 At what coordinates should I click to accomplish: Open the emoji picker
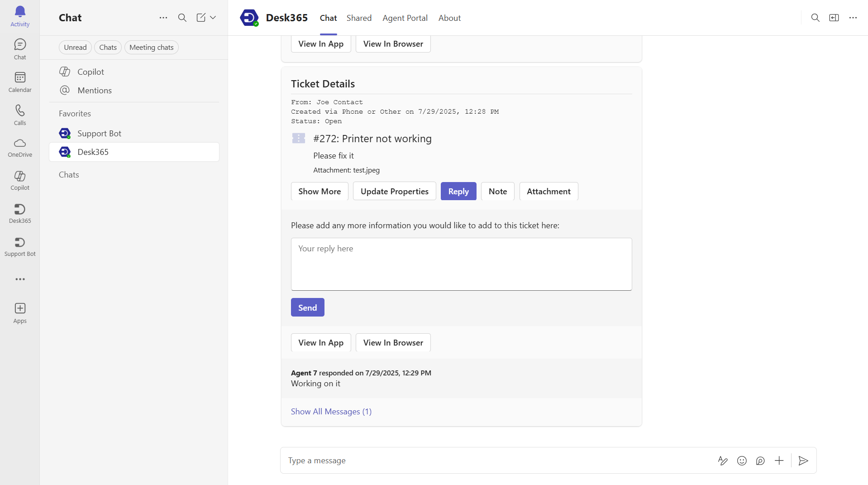click(742, 461)
